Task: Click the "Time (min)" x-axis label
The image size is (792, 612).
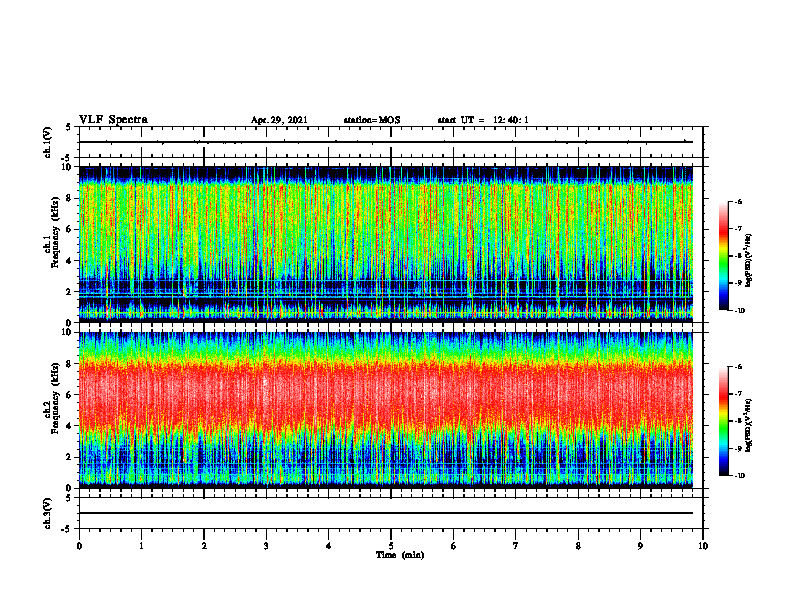Action: (x=400, y=555)
